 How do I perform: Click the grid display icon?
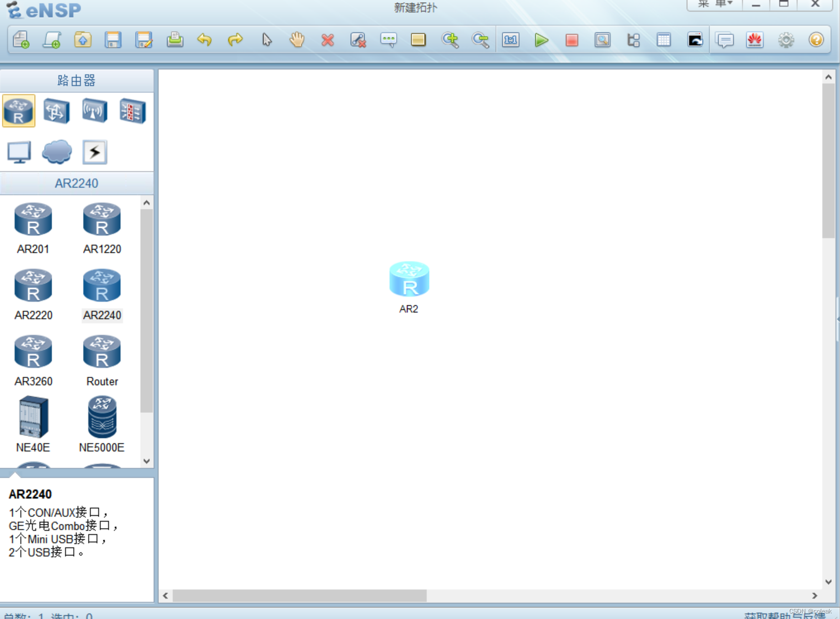pyautogui.click(x=664, y=40)
